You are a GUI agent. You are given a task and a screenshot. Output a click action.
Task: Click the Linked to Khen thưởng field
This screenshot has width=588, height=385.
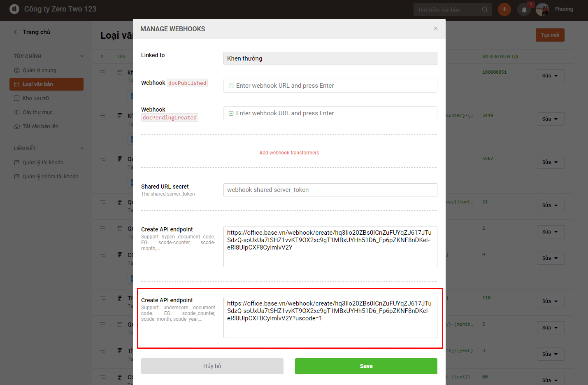[x=330, y=58]
